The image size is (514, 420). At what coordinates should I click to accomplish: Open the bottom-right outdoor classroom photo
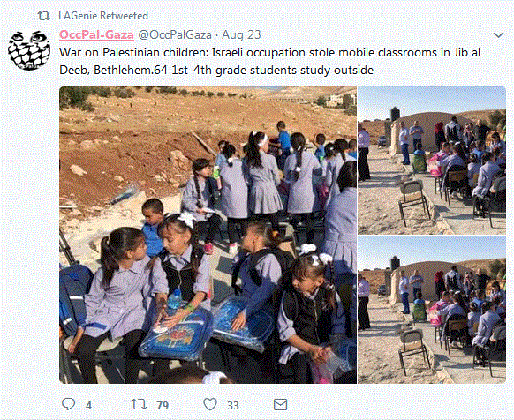(432, 310)
